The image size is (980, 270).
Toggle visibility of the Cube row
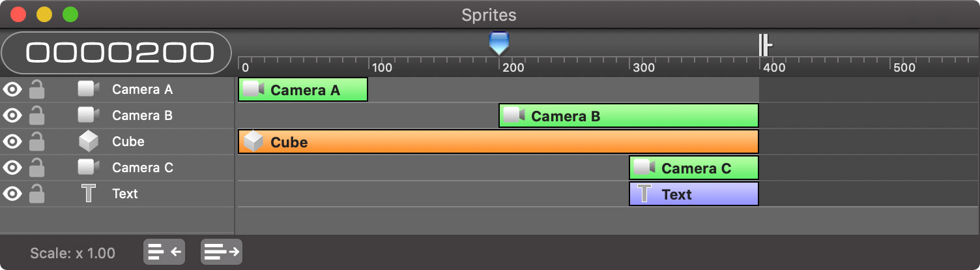click(x=12, y=142)
